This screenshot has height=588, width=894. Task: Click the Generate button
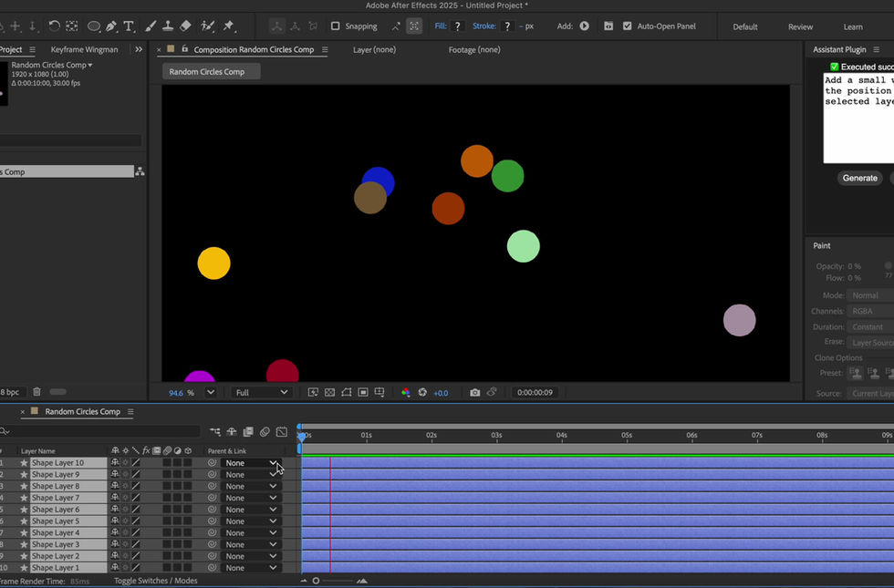coord(859,179)
